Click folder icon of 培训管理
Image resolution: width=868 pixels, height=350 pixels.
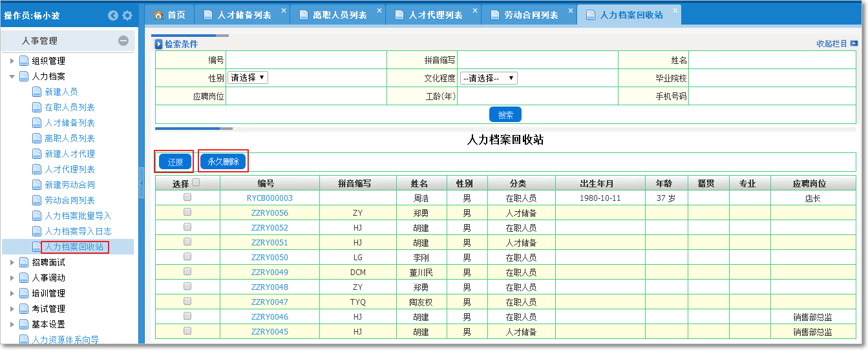pyautogui.click(x=24, y=293)
